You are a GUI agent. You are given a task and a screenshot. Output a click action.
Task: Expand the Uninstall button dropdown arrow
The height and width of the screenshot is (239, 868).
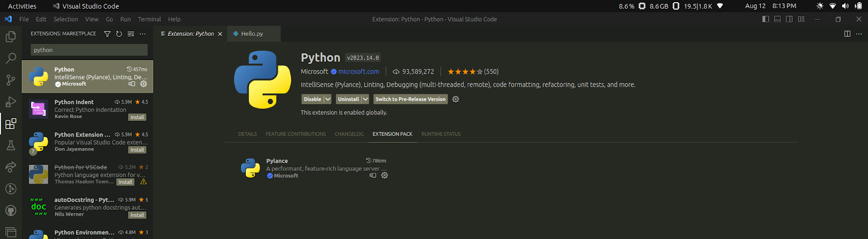coord(365,99)
